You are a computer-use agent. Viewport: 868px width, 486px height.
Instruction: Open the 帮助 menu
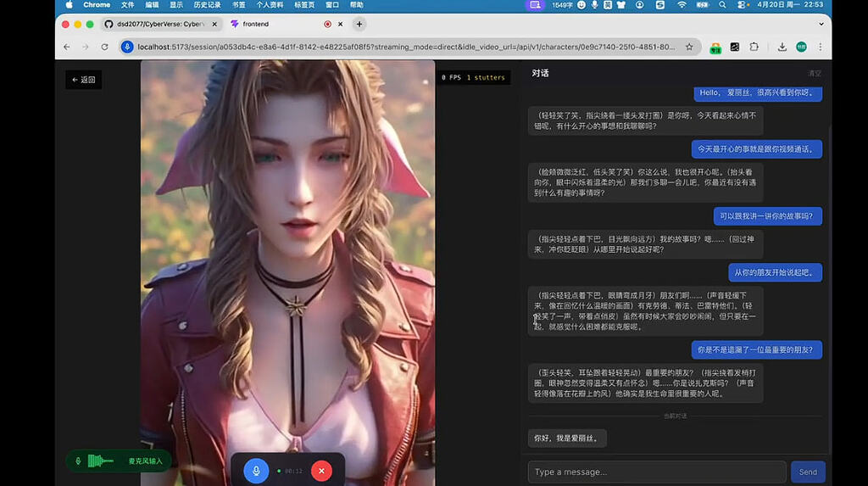pyautogui.click(x=357, y=5)
